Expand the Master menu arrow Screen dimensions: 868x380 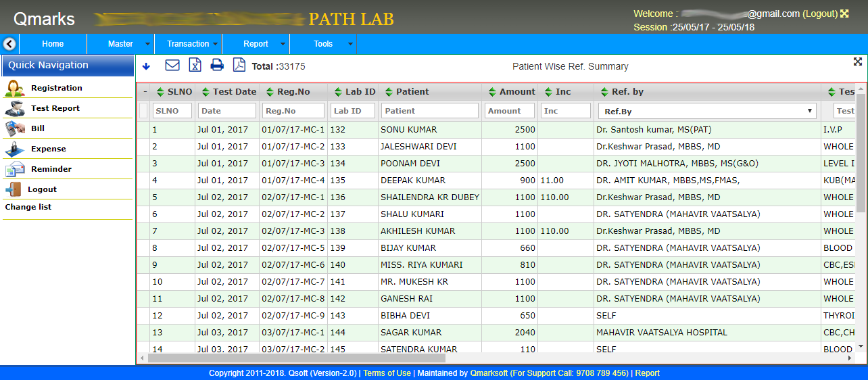point(147,44)
